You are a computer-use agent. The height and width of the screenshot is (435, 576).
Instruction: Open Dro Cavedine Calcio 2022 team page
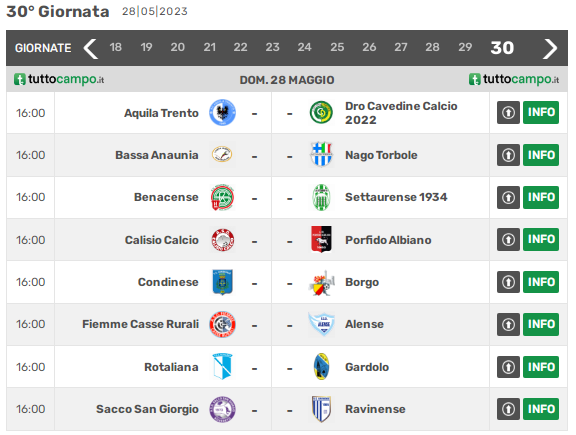click(401, 113)
